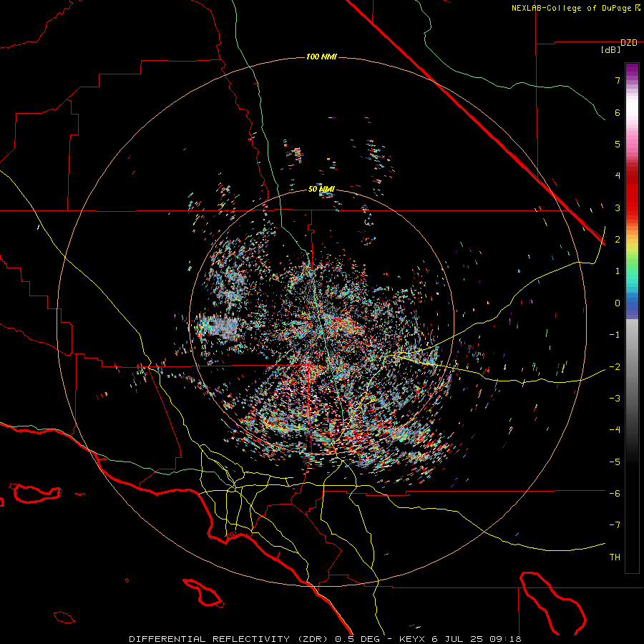644x644 pixels.
Task: Click the -1 dB value on color scale
Action: coord(615,335)
